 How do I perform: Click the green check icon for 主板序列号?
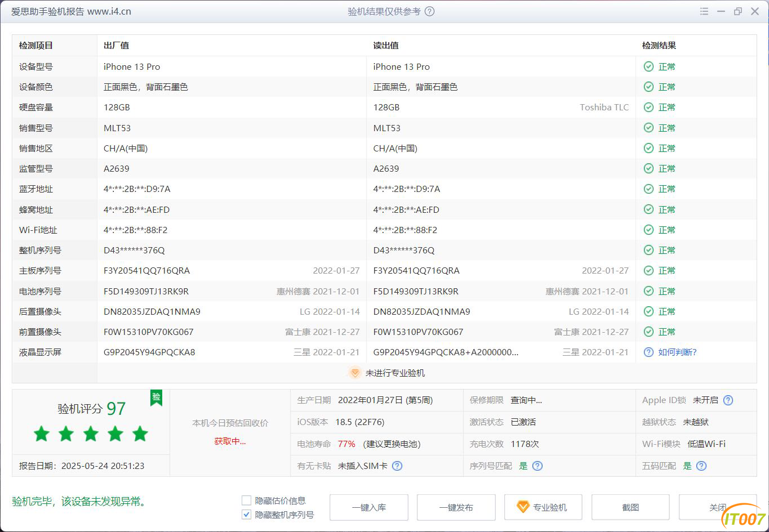tap(648, 270)
